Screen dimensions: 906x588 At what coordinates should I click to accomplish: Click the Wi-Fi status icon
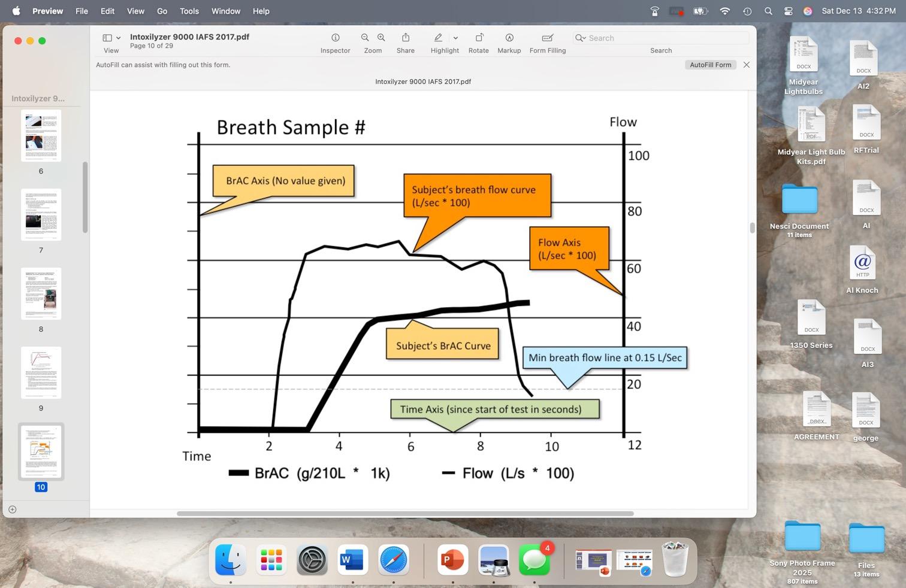click(x=725, y=11)
